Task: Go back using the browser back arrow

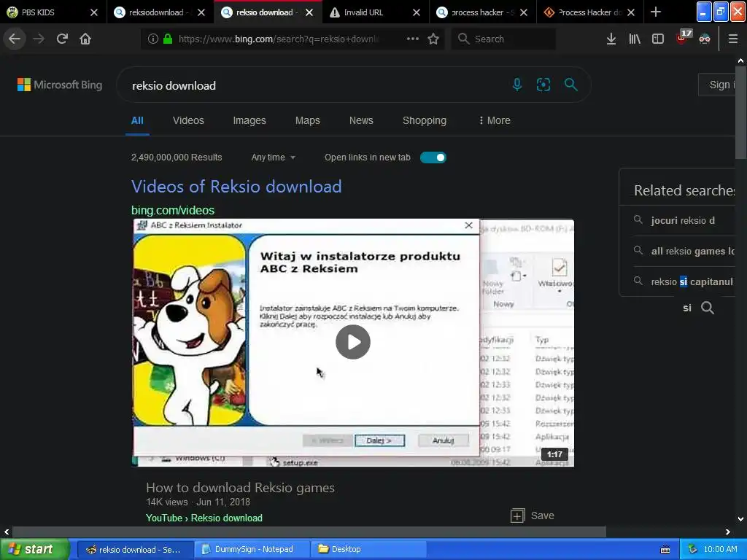Action: 15,39
